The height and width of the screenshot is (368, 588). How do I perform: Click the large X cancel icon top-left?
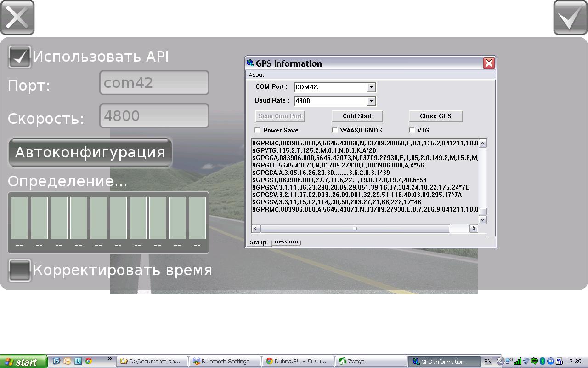pyautogui.click(x=17, y=17)
